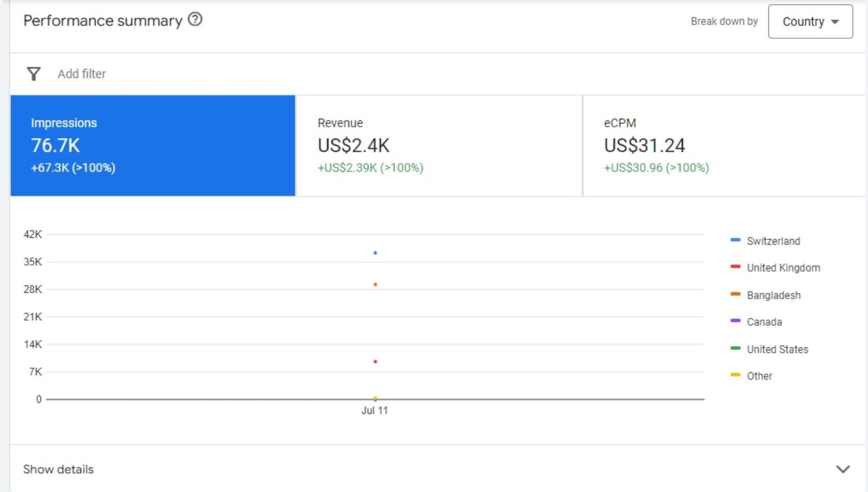
Task: Toggle Canada series in legend
Action: pos(756,322)
